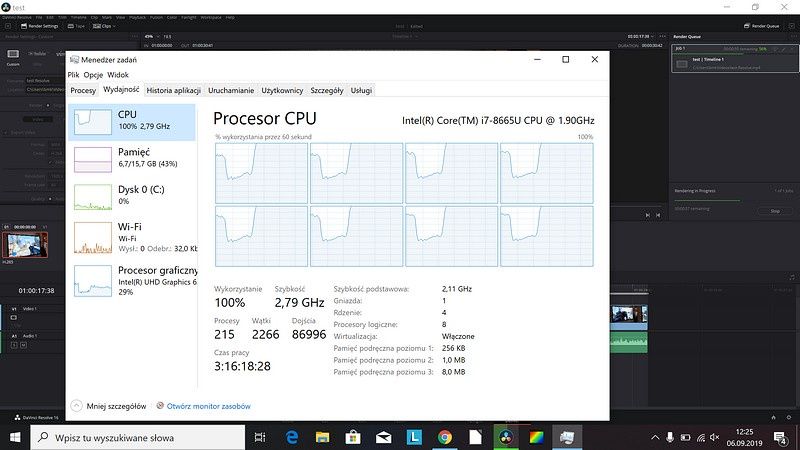Click the Wi-Fi network tray icon
This screenshot has width=800, height=450.
click(x=701, y=437)
